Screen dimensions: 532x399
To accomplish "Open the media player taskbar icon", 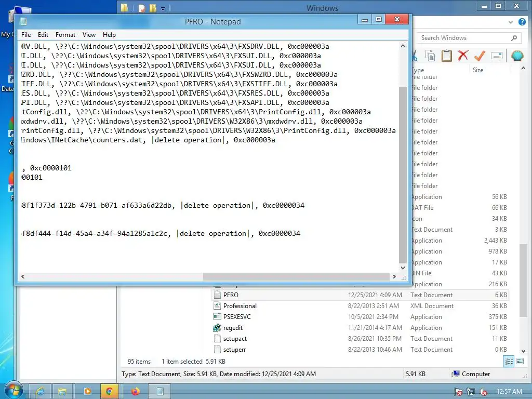I will coord(87,392).
